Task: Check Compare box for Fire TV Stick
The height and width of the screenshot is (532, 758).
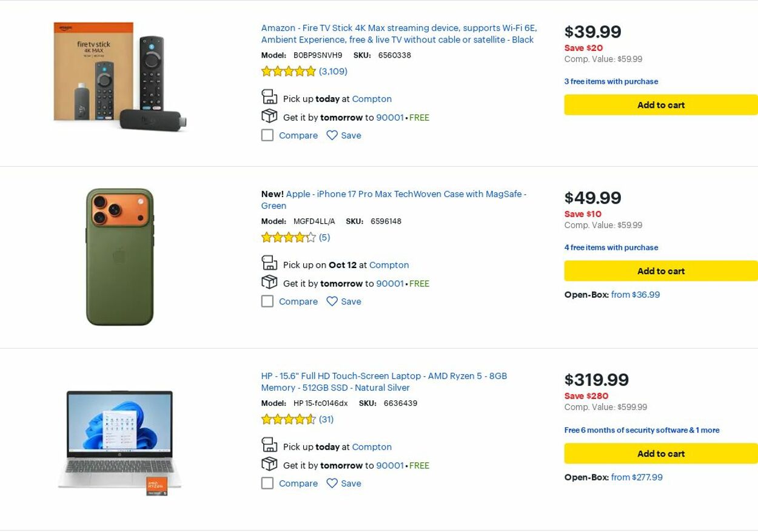Action: 267,135
